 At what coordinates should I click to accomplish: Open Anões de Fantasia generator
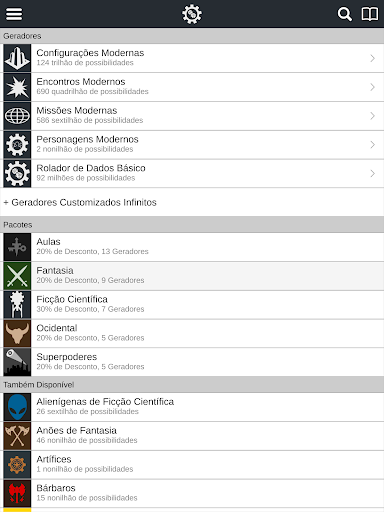click(x=192, y=436)
